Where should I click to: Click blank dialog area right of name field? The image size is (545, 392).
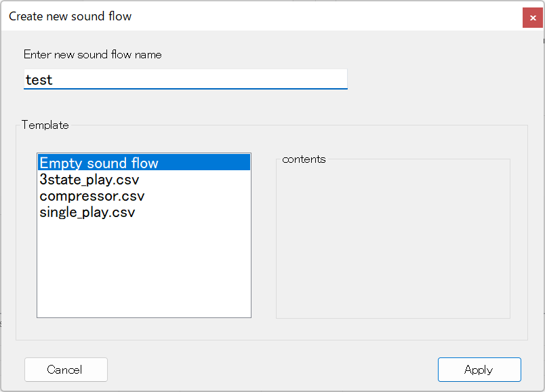[x=441, y=79]
